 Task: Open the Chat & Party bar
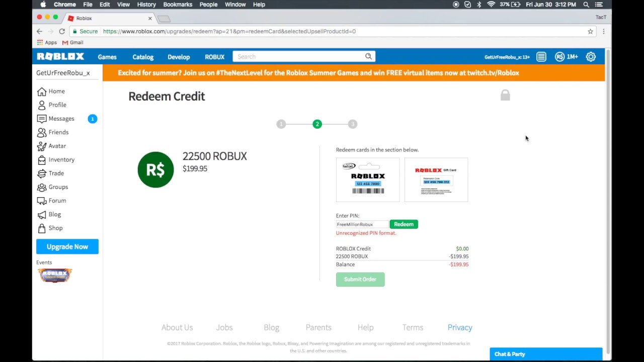[546, 354]
